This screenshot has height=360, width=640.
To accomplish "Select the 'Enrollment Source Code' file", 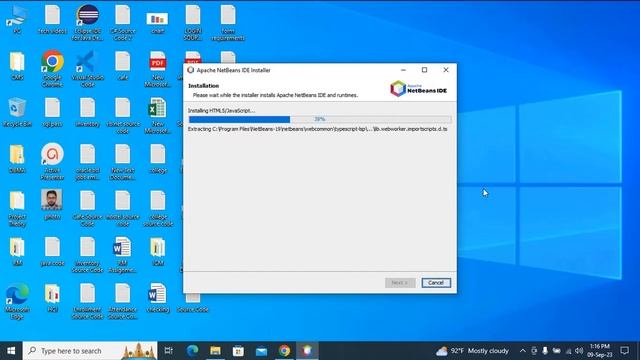I will [x=87, y=301].
